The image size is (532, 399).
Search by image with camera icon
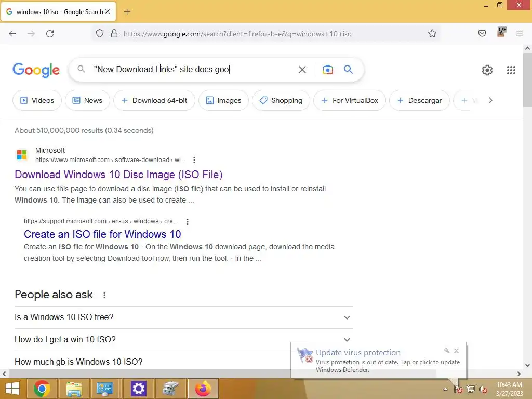pyautogui.click(x=327, y=70)
